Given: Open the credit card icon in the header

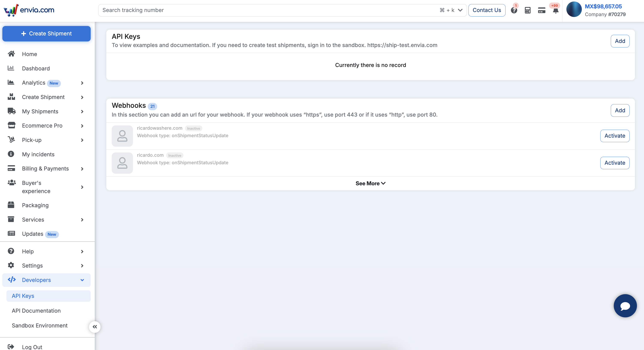Looking at the screenshot, I should (542, 10).
